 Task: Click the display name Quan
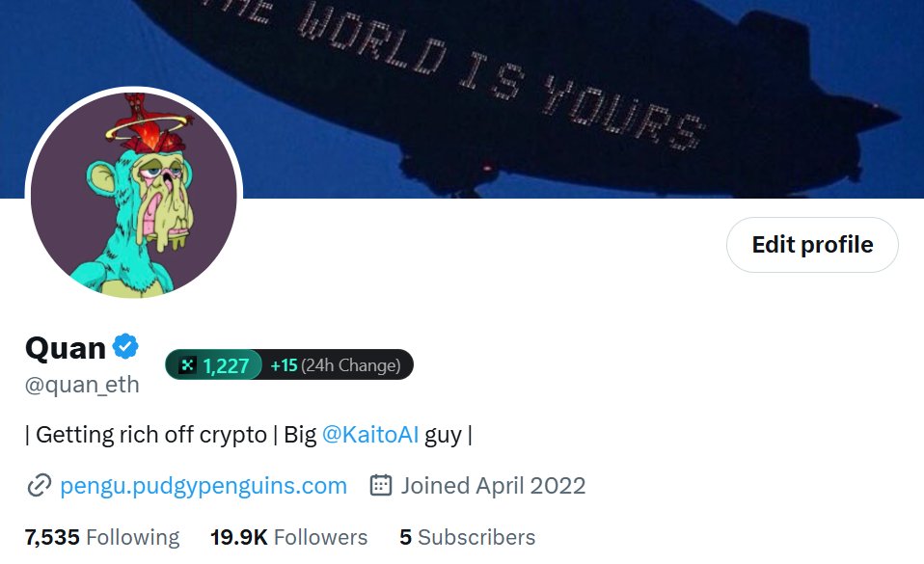click(66, 348)
